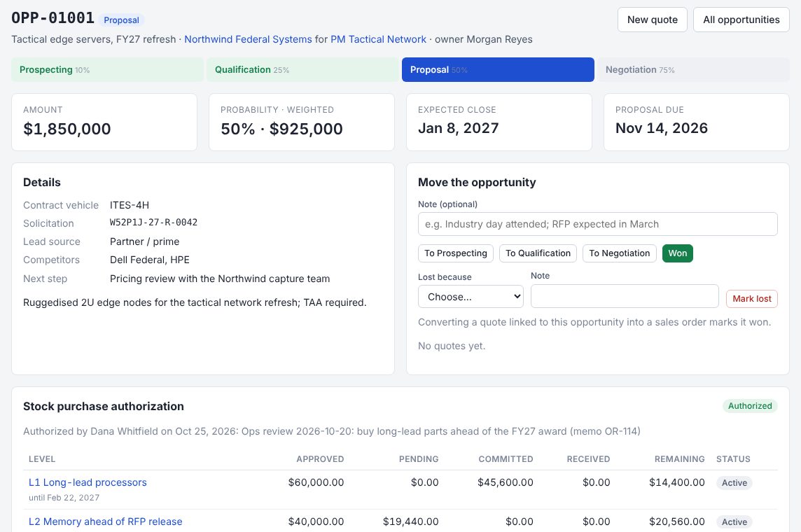Select the Qualification 25% stage
Viewport: 801px width, 532px height.
click(302, 69)
